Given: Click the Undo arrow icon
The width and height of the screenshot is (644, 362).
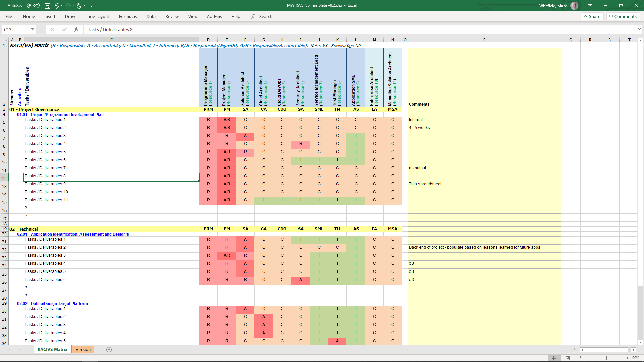Looking at the screenshot, I should [x=57, y=6].
